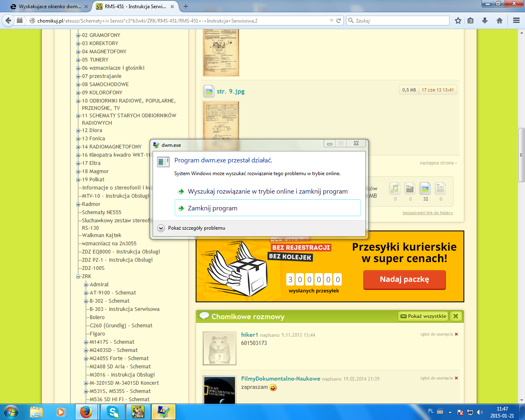Open the network tray icon

click(x=470, y=412)
